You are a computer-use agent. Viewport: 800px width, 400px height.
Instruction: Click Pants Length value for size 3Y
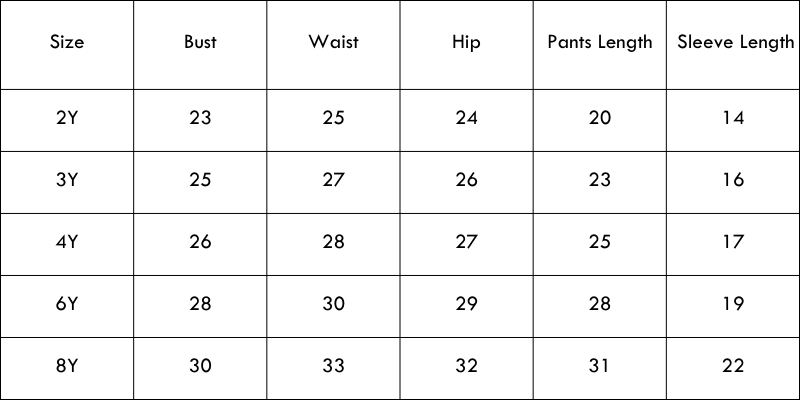(600, 180)
